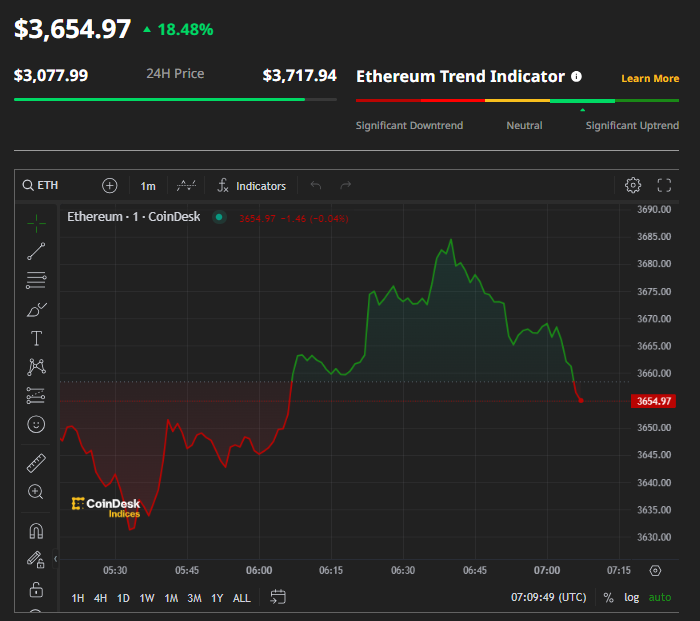The height and width of the screenshot is (621, 700).
Task: Open the chart style dropdown
Action: tap(186, 185)
